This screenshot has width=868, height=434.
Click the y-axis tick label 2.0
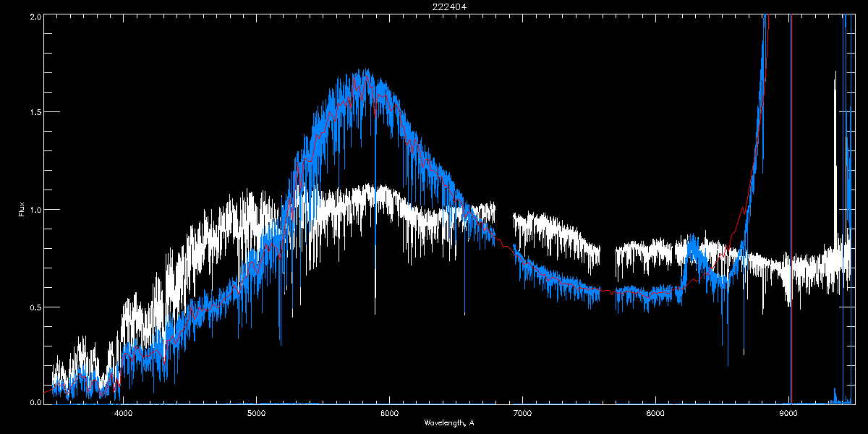point(35,15)
